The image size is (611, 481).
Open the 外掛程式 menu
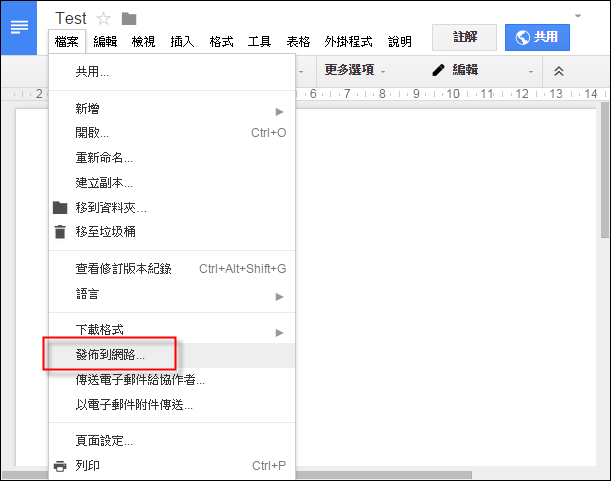click(348, 41)
